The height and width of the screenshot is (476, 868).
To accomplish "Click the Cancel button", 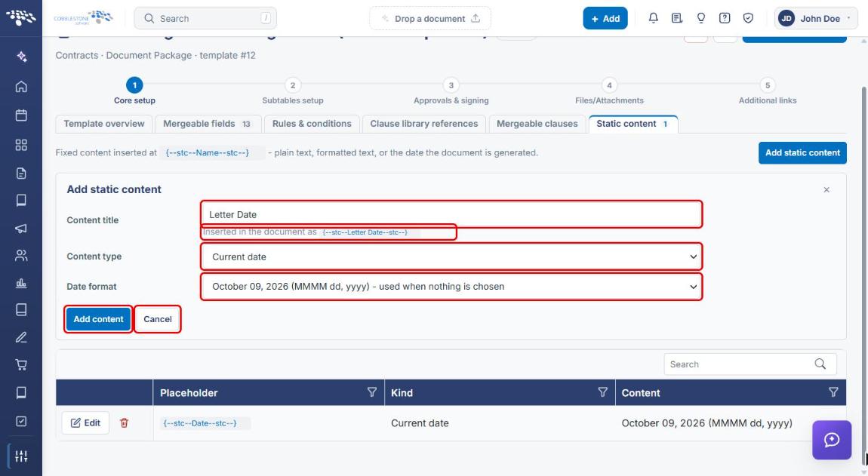I will [x=158, y=319].
